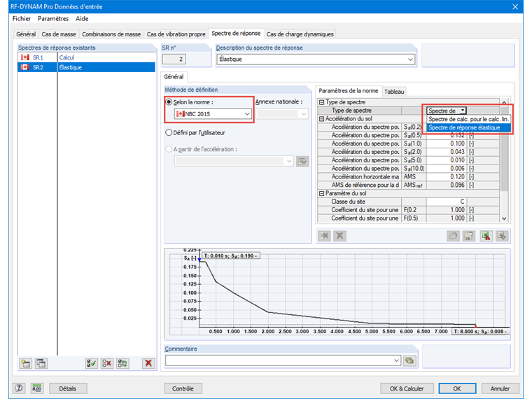Viewport: 532px width, 399px height.
Task: Select 'Défini par l'utilisateur' radio button
Action: coord(169,133)
